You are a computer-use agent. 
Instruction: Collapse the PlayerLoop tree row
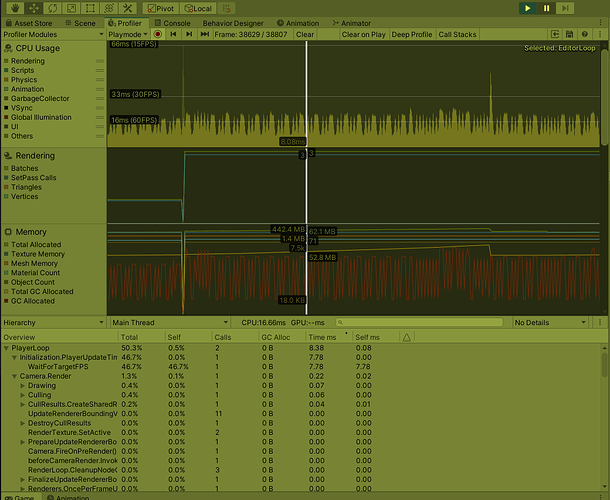[x=5, y=348]
